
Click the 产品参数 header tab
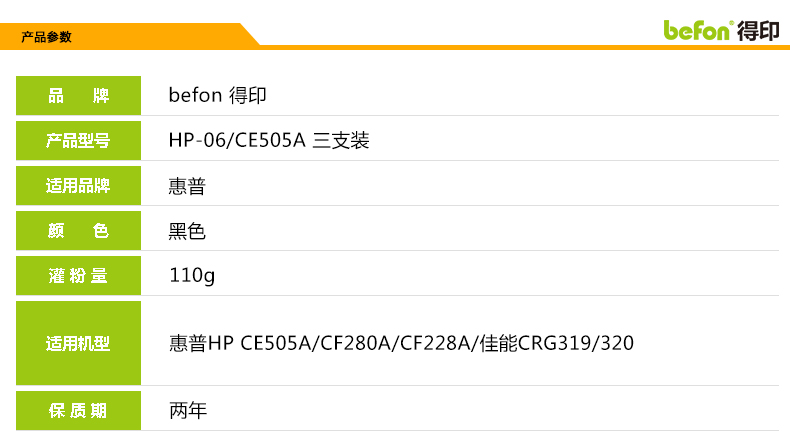47,37
